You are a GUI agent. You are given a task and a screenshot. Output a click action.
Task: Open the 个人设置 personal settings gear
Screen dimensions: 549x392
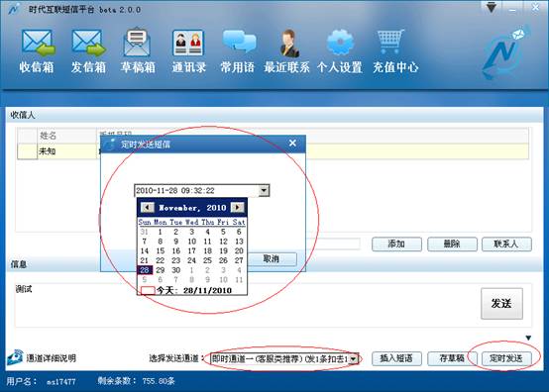(340, 43)
